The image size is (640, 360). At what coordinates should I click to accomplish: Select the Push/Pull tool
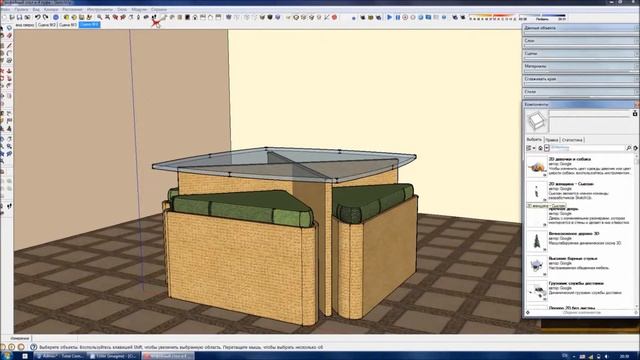coord(9,71)
